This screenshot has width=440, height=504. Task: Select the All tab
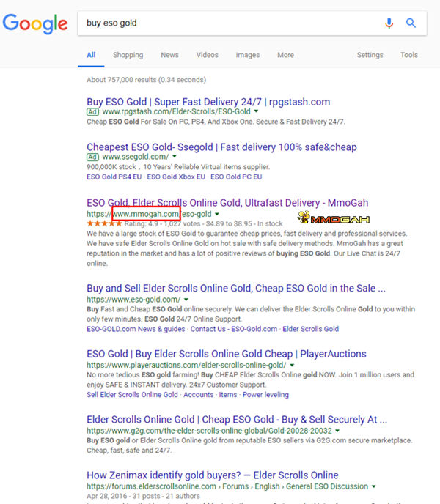[x=91, y=55]
